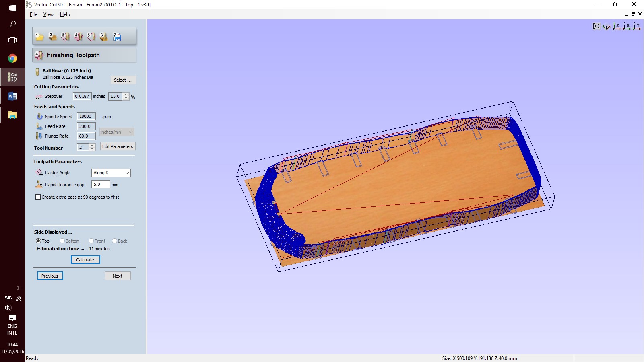Click volume icon in system tray
The height and width of the screenshot is (362, 644).
coord(8,308)
